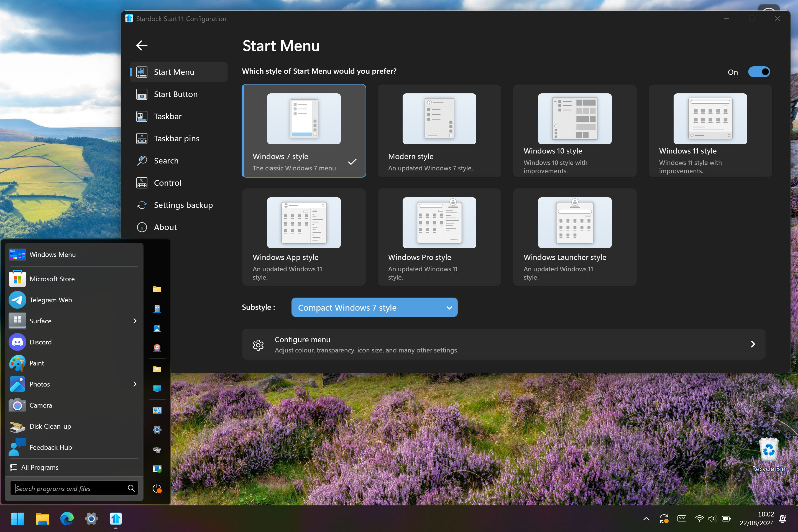The image size is (798, 532).
Task: Choose the Windows Launcher style card
Action: [575, 237]
